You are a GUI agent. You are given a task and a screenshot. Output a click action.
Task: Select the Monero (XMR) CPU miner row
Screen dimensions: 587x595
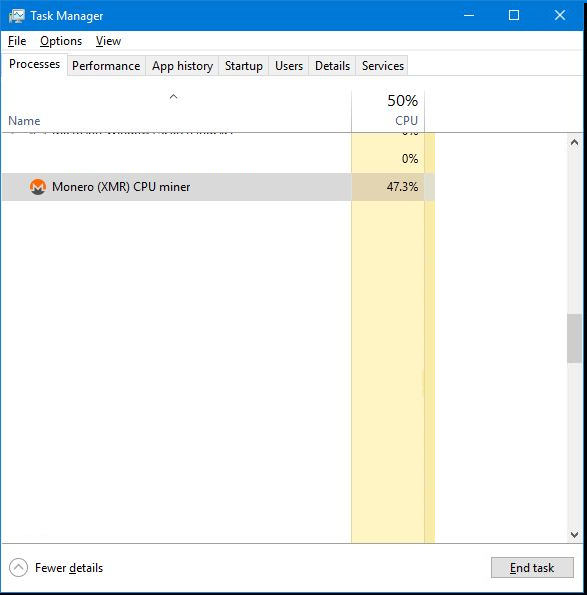[x=218, y=187]
